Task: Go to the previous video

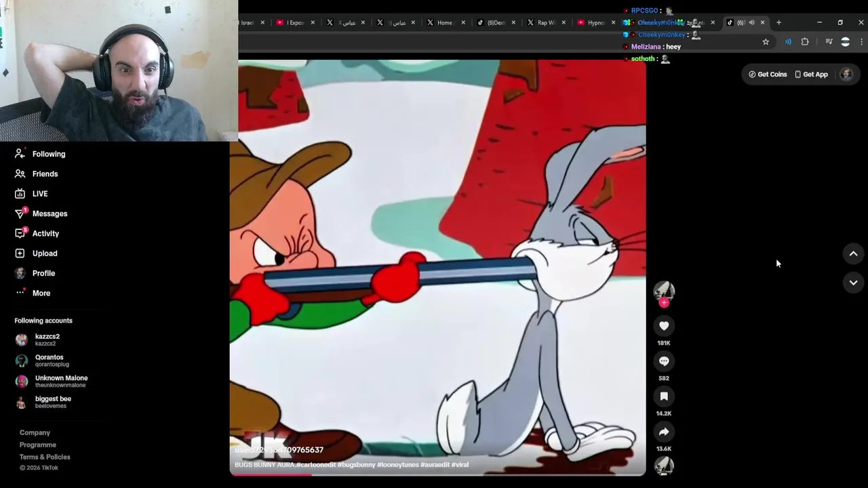Action: 853,253
